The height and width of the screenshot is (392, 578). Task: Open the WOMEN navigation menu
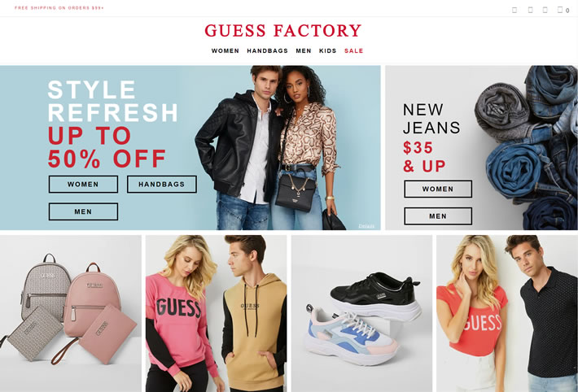226,51
